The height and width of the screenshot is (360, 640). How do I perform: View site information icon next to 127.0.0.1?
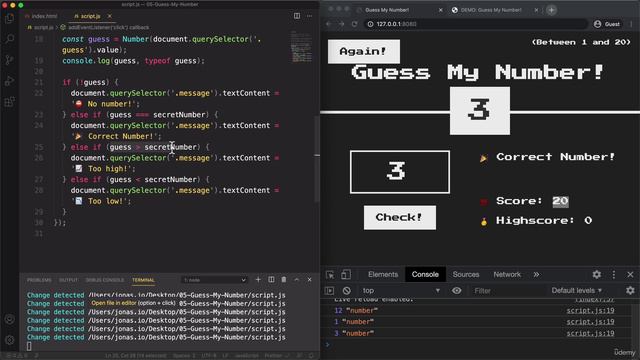click(x=370, y=24)
